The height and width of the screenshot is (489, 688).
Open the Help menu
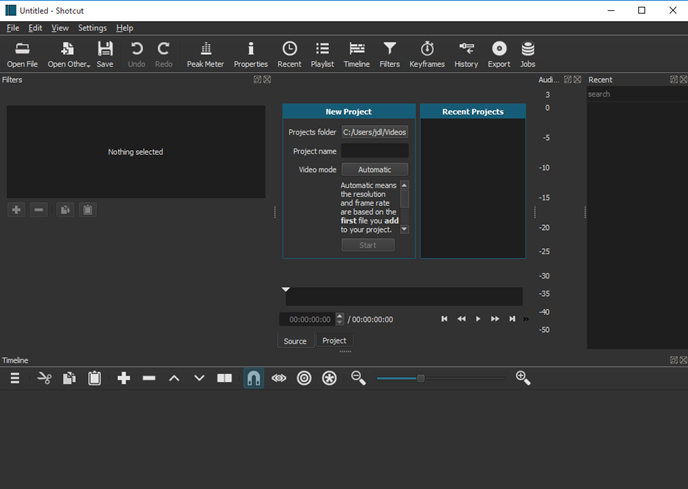(x=125, y=28)
